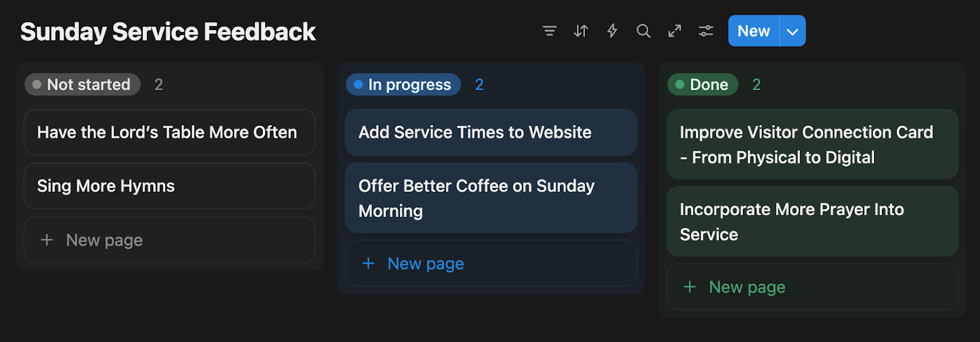Open view settings sliders icon
Viewport: 980px width, 342px height.
pos(706,31)
